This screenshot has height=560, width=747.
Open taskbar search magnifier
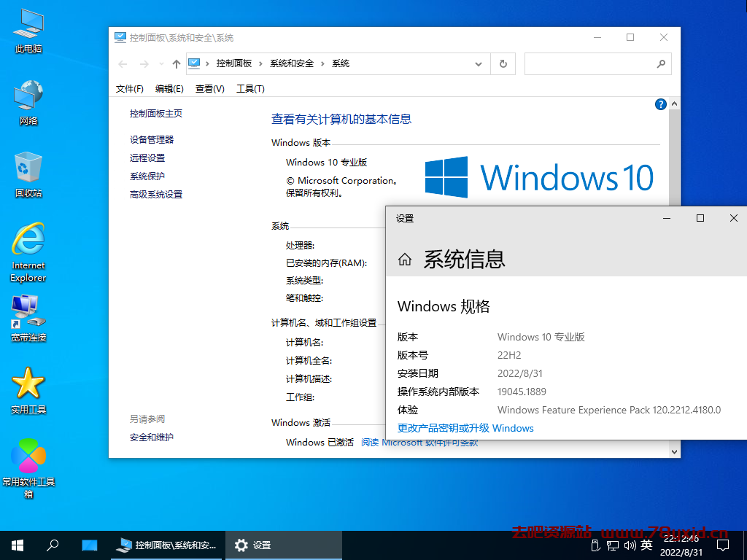[x=53, y=545]
